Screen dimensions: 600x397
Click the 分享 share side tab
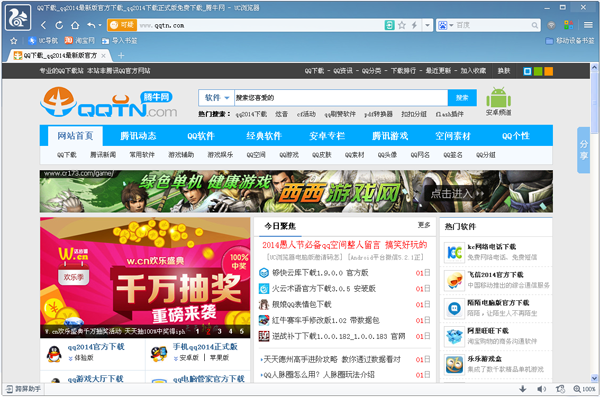coord(583,150)
